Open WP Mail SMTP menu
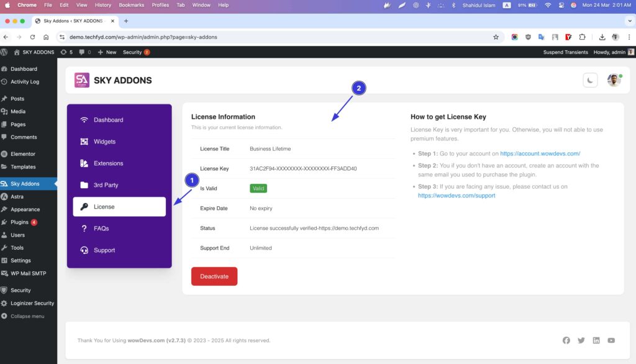 tap(29, 273)
